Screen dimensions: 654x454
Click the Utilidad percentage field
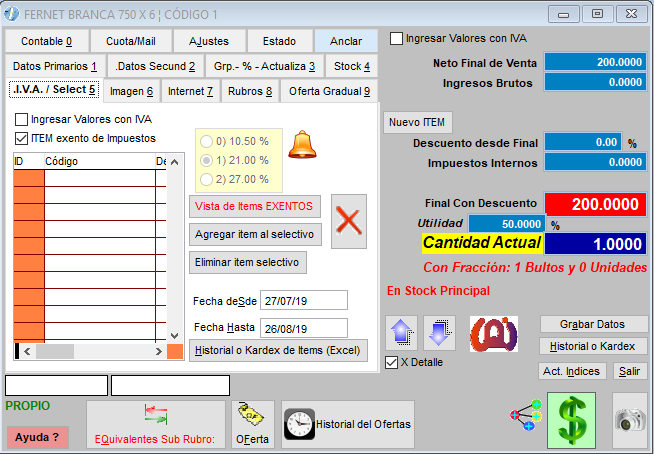[506, 224]
